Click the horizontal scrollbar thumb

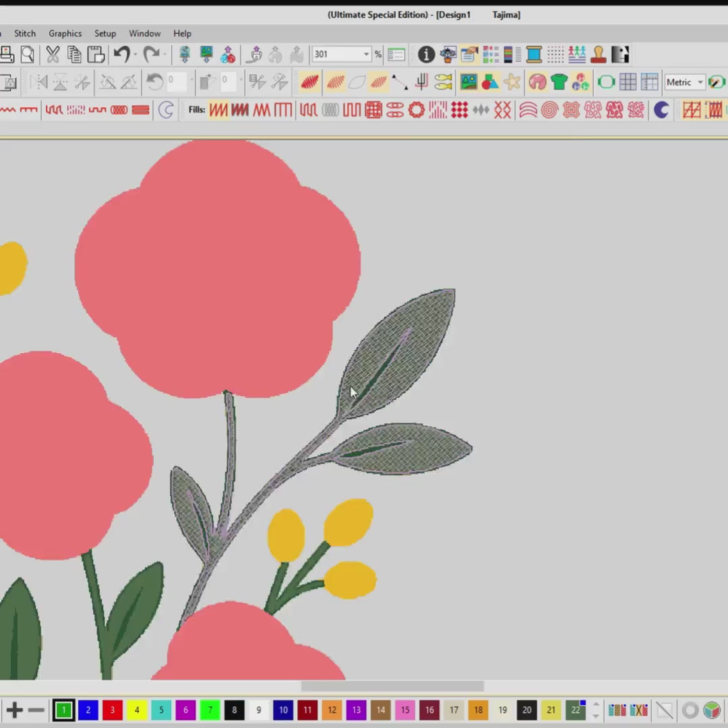392,686
